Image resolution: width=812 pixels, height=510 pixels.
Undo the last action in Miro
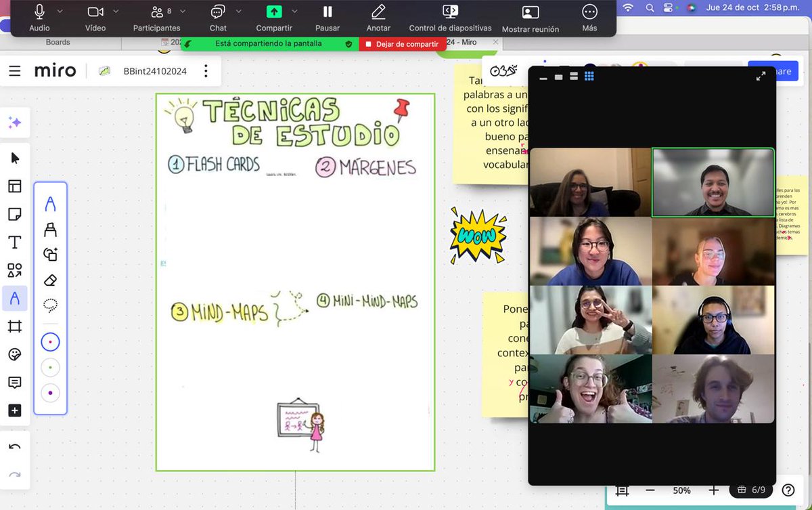[15, 447]
